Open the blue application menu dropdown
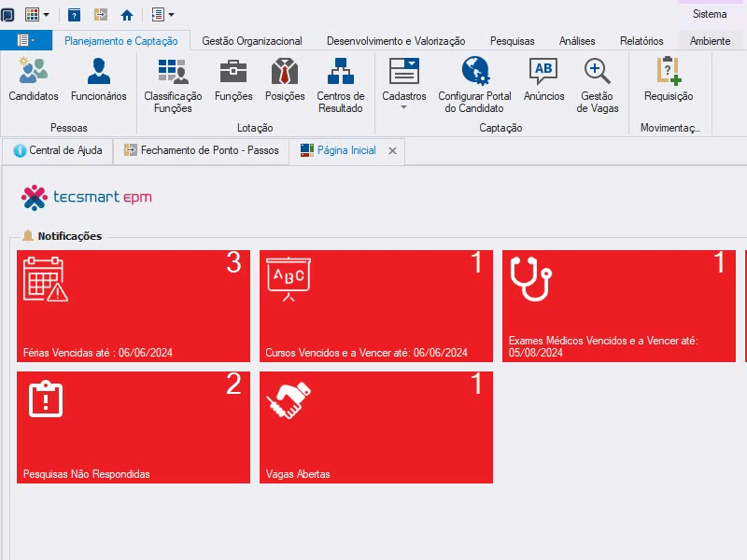Screen dimensions: 747x560 26,40
